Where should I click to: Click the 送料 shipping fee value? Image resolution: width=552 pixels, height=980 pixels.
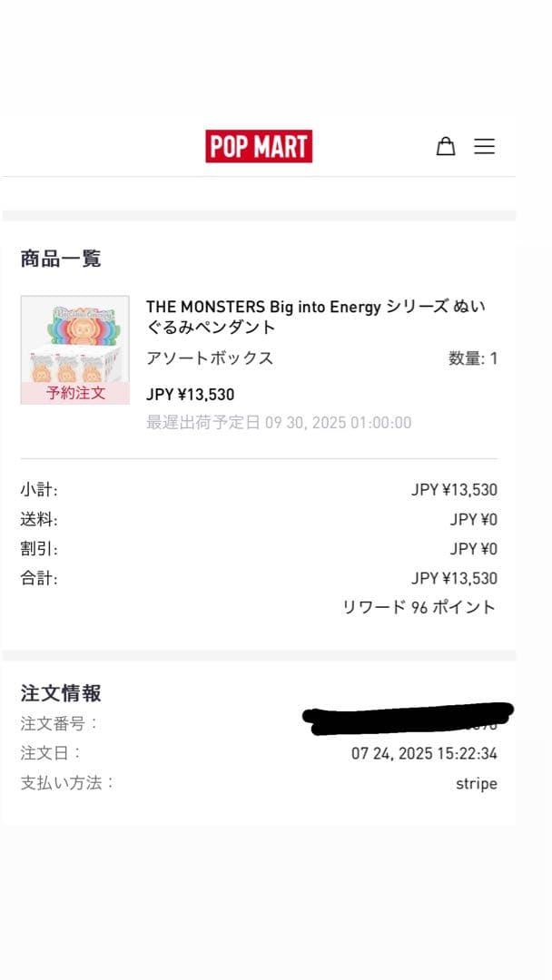coord(476,518)
